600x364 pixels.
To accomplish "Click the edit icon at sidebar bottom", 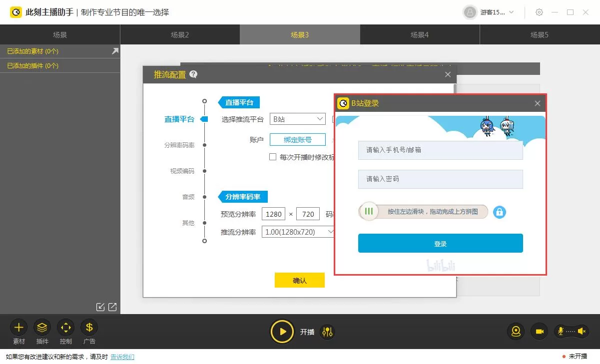I will (x=100, y=307).
